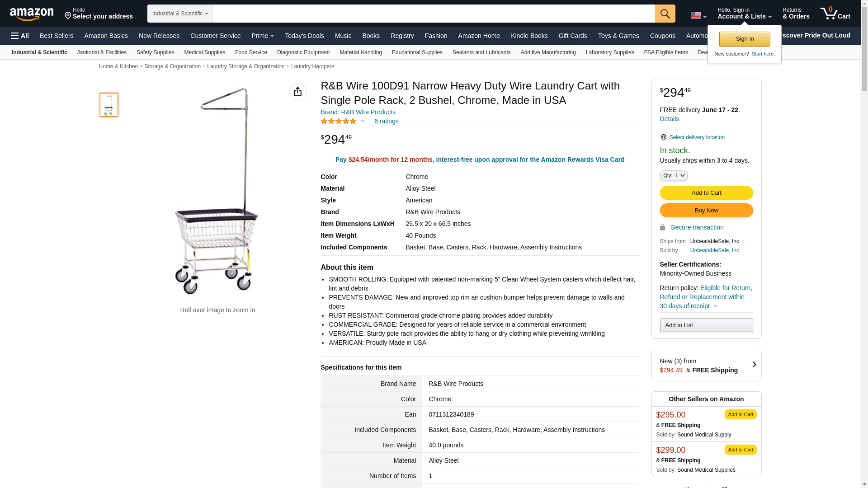Click the search magnifier button
This screenshot has height=488, width=868.
665,14
